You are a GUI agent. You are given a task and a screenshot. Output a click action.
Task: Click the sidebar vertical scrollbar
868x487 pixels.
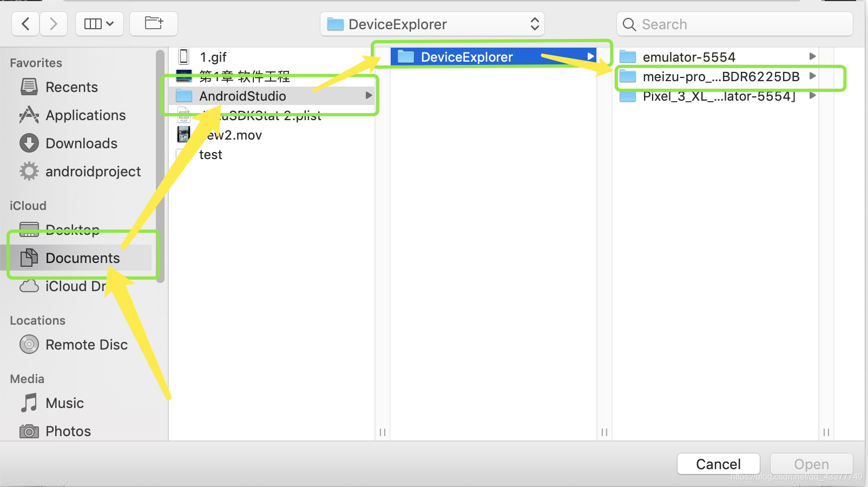[160, 166]
